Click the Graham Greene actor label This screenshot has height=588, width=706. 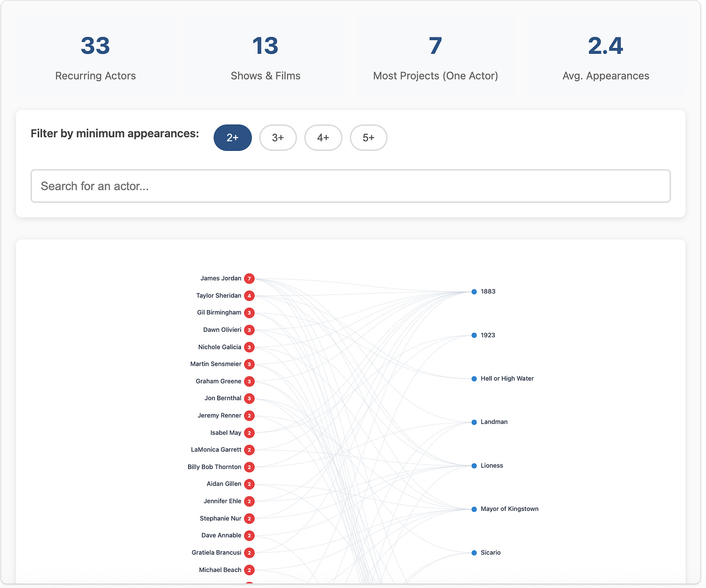tap(218, 381)
